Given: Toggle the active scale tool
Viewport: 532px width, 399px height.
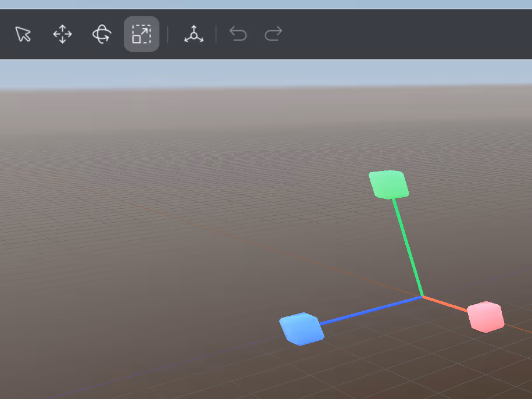Looking at the screenshot, I should [x=141, y=34].
